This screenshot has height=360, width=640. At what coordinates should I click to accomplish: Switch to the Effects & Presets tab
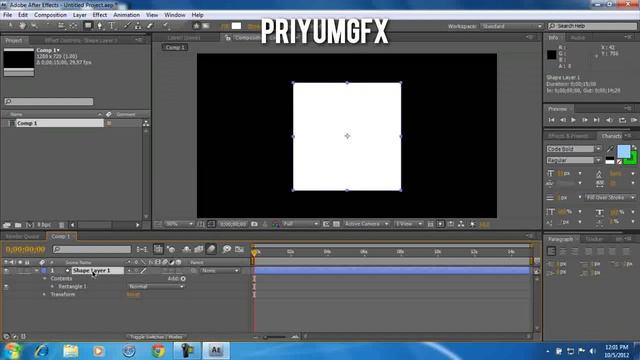point(569,136)
